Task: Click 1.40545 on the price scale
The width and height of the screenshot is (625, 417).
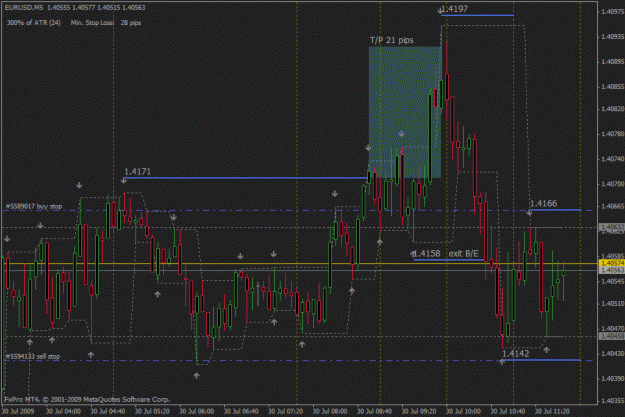Action: [612, 281]
